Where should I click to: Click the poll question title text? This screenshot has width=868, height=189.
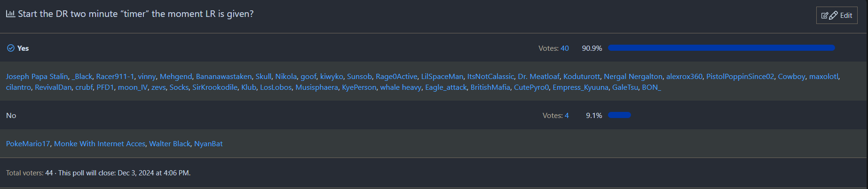(136, 14)
